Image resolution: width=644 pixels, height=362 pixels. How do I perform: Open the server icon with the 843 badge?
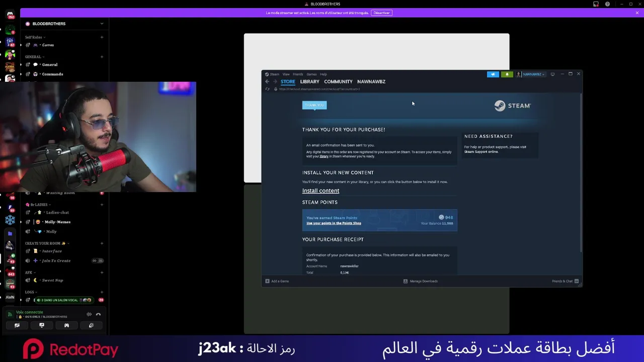coord(10,271)
